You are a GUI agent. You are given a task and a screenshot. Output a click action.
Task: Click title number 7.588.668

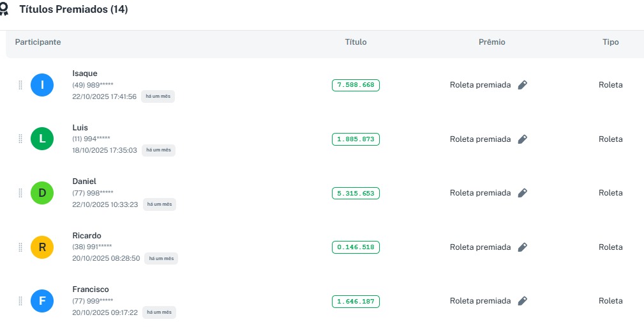[x=356, y=85]
